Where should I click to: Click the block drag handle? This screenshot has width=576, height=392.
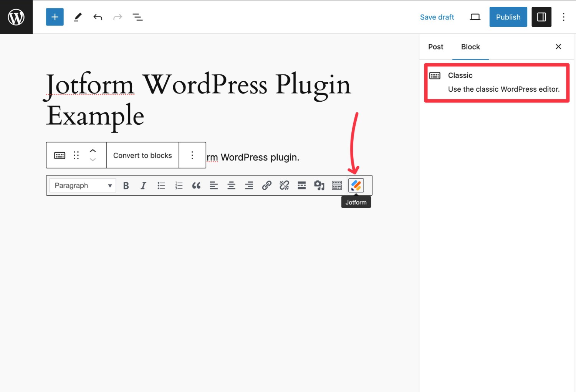click(x=76, y=155)
